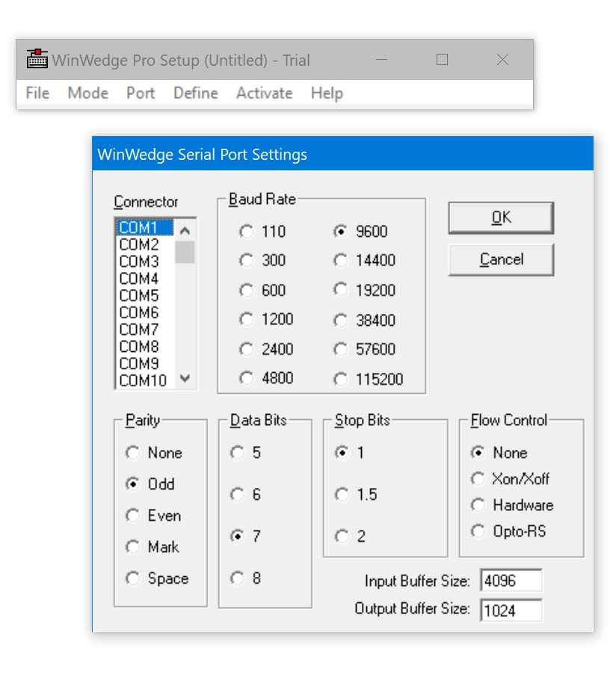Screen dimensions: 616x677
Task: Open the Define menu
Action: point(195,93)
